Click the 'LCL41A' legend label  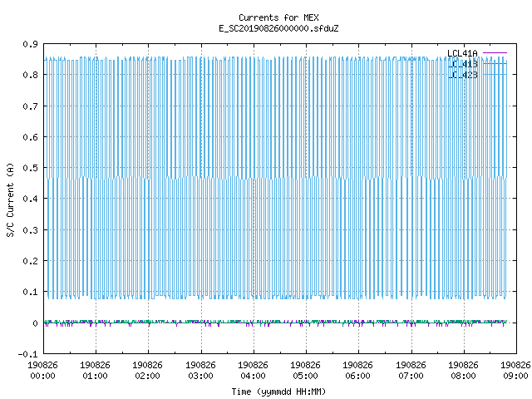pyautogui.click(x=462, y=53)
